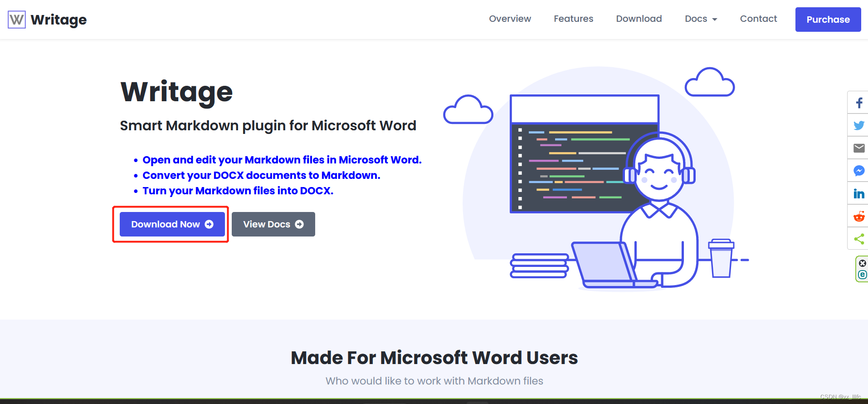Click the green 'e' widget icon
Viewport: 868px width, 404px height.
[862, 275]
